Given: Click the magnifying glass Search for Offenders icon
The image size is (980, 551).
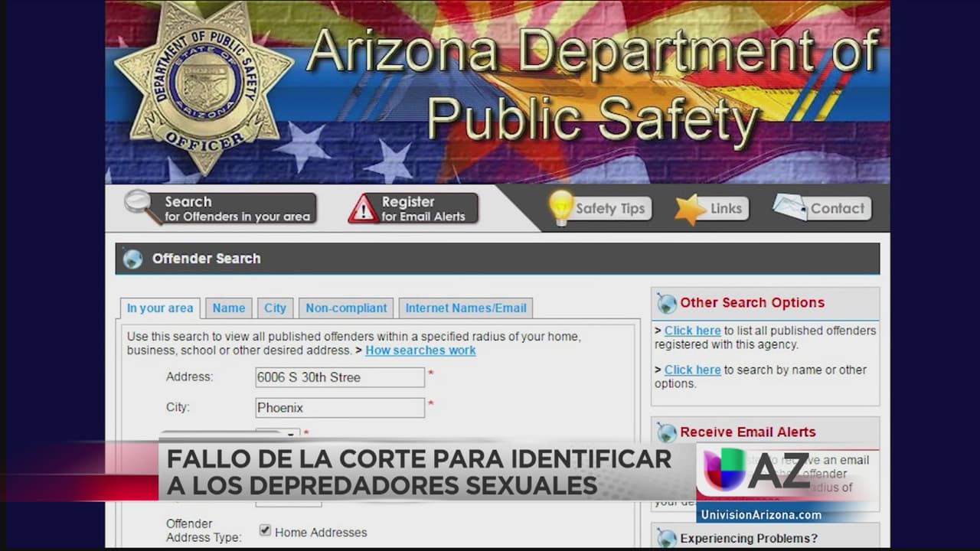Looking at the screenshot, I should coord(141,207).
